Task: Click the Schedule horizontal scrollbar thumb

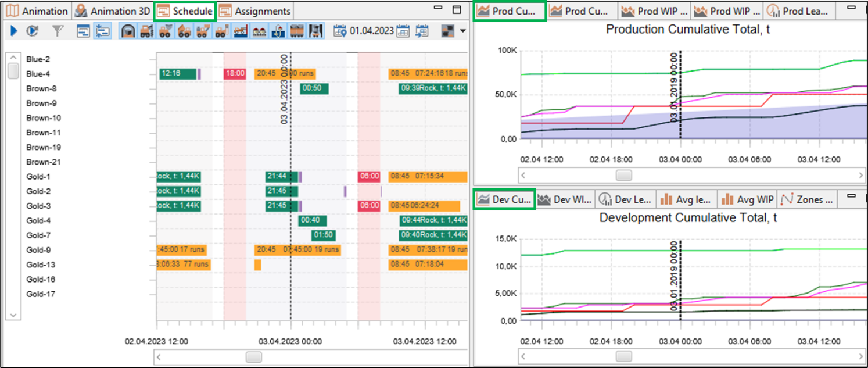Action: click(x=253, y=358)
